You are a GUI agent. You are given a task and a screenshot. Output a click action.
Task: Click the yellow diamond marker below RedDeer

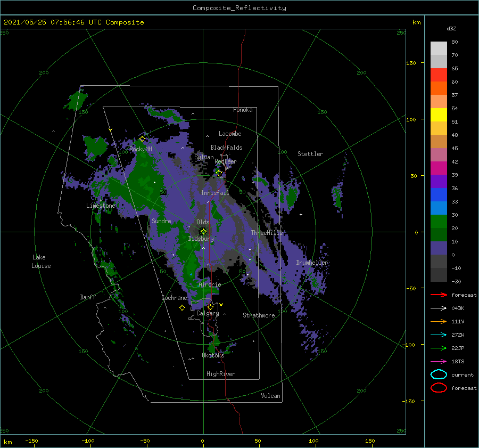(x=219, y=173)
